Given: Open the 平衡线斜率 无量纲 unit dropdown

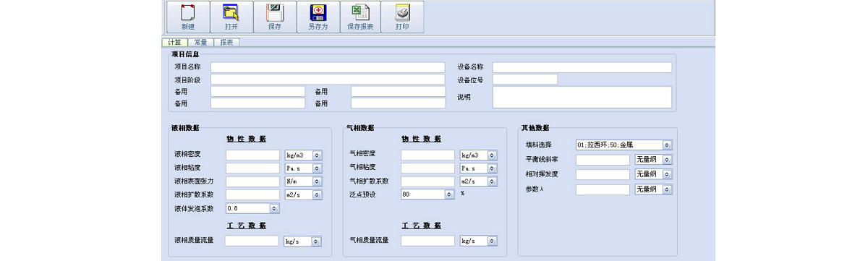Looking at the screenshot, I should [x=653, y=160].
